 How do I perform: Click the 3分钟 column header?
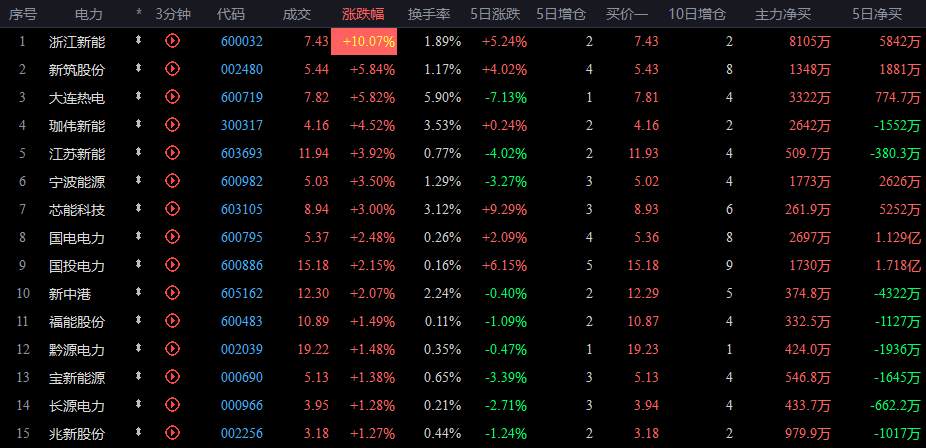pos(173,14)
